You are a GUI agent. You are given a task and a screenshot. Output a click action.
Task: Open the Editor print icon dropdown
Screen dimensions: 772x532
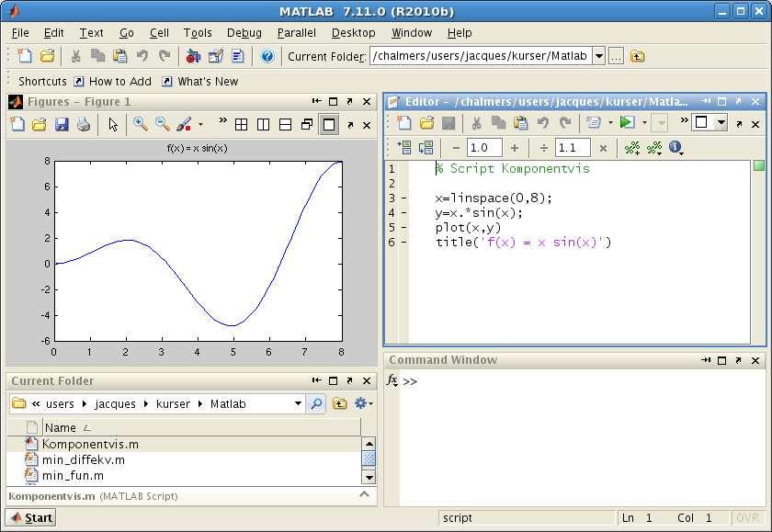point(610,122)
